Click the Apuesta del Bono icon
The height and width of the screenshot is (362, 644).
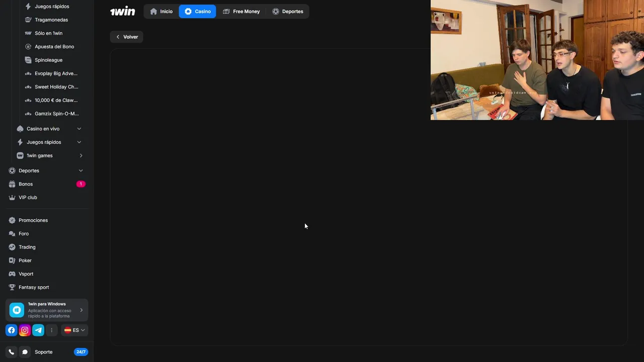[28, 47]
